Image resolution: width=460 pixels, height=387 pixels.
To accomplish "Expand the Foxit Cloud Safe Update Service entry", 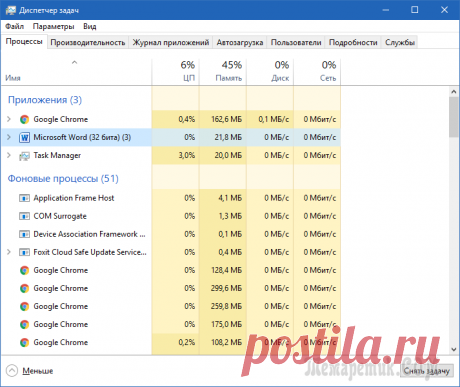I will point(9,252).
